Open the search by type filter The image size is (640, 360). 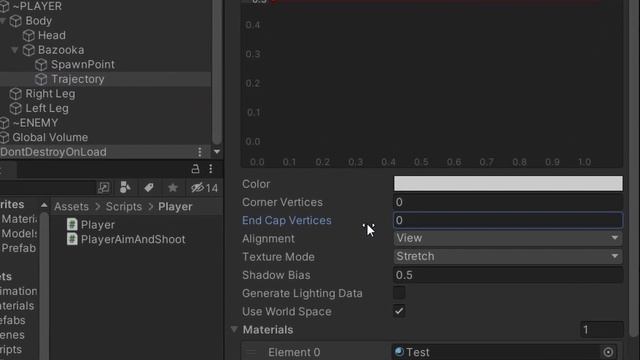click(x=125, y=188)
